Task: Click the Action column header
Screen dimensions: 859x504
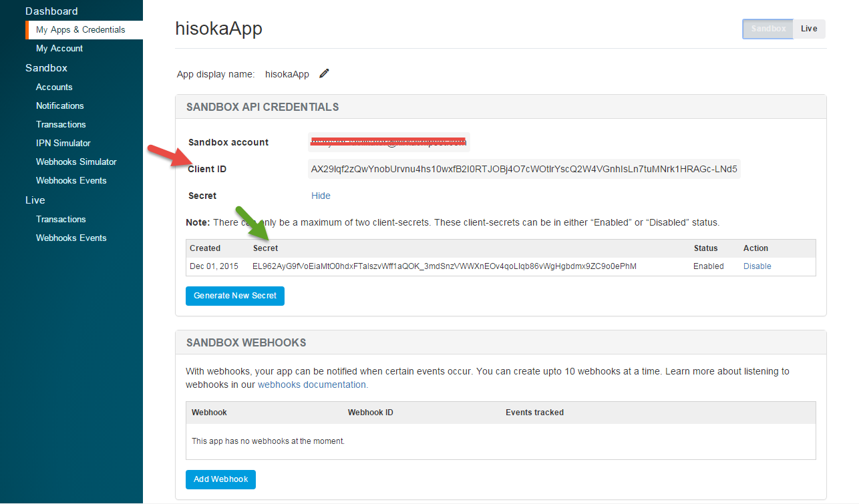Action: (756, 248)
